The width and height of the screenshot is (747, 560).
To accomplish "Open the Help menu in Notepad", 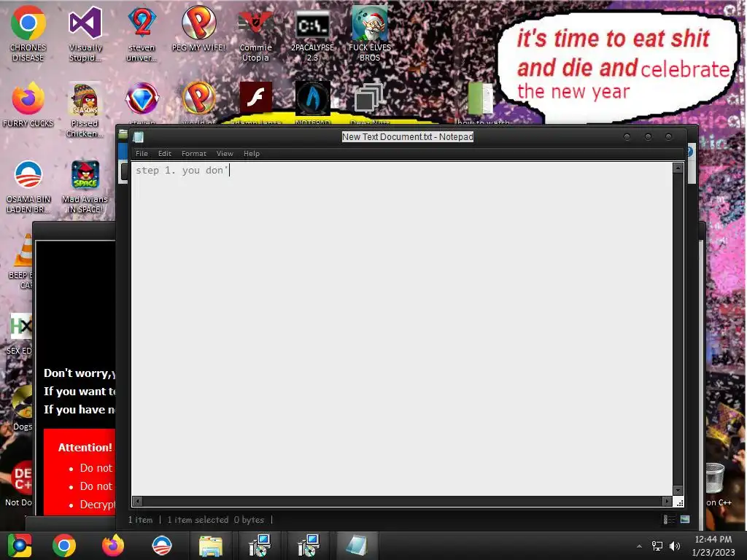I will [252, 153].
